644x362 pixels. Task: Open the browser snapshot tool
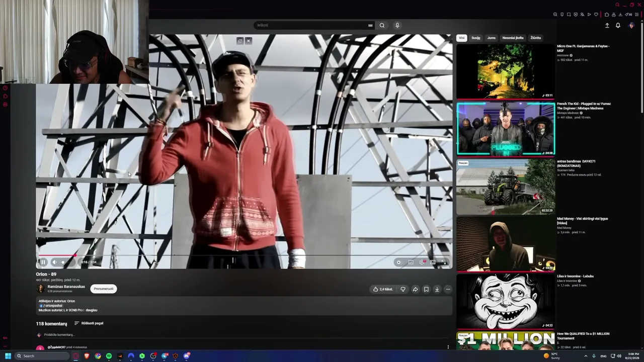569,15
